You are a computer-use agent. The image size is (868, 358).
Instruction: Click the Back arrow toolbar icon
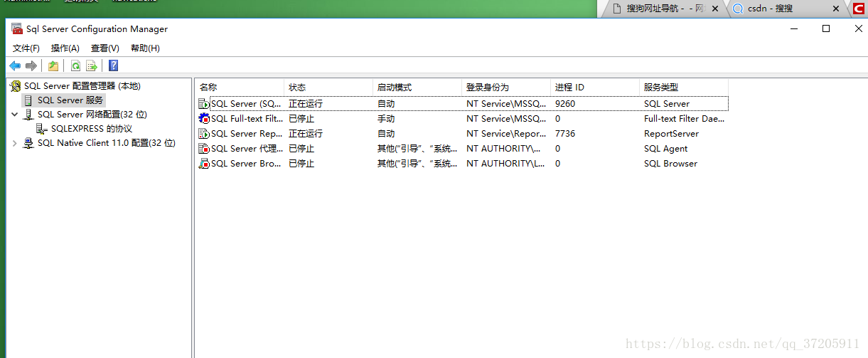(x=15, y=66)
